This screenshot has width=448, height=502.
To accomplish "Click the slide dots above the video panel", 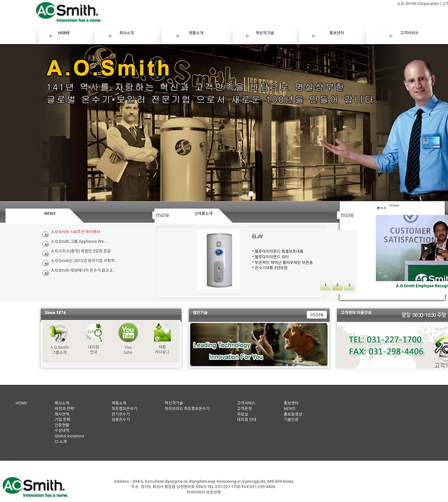I will tap(381, 208).
